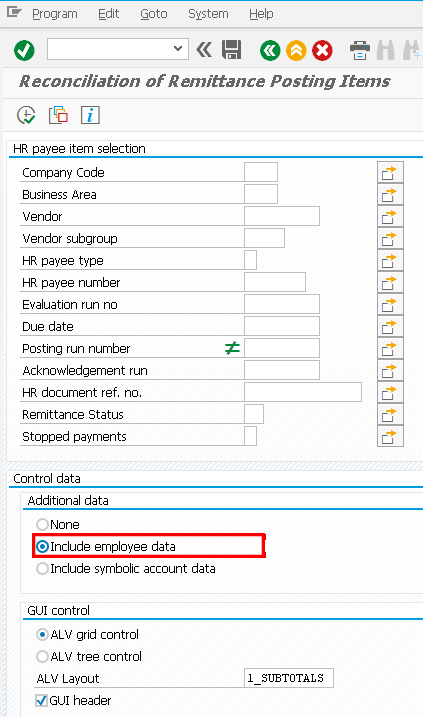Image resolution: width=423 pixels, height=717 pixels.
Task: Open the Program menu
Action: click(x=54, y=14)
